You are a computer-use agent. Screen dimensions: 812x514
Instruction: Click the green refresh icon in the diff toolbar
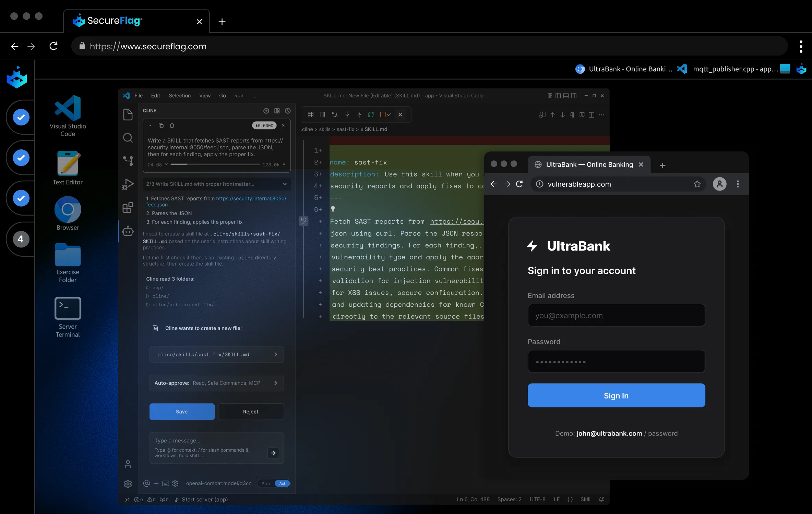(371, 114)
